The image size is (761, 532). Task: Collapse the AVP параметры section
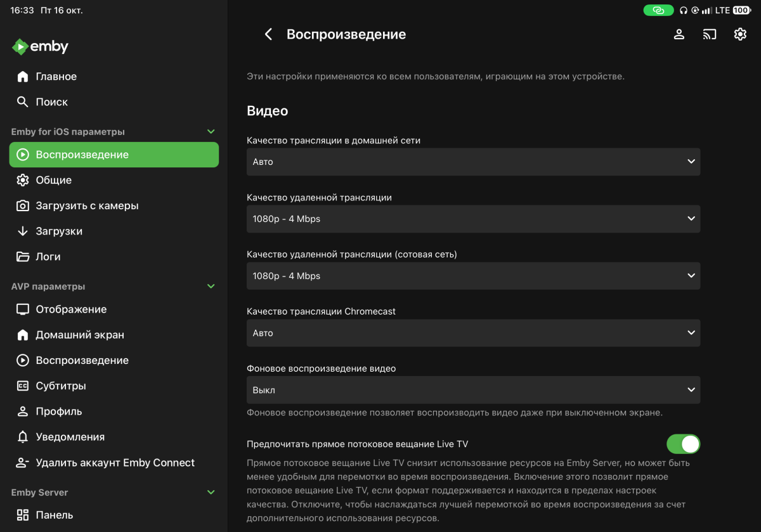[211, 287]
